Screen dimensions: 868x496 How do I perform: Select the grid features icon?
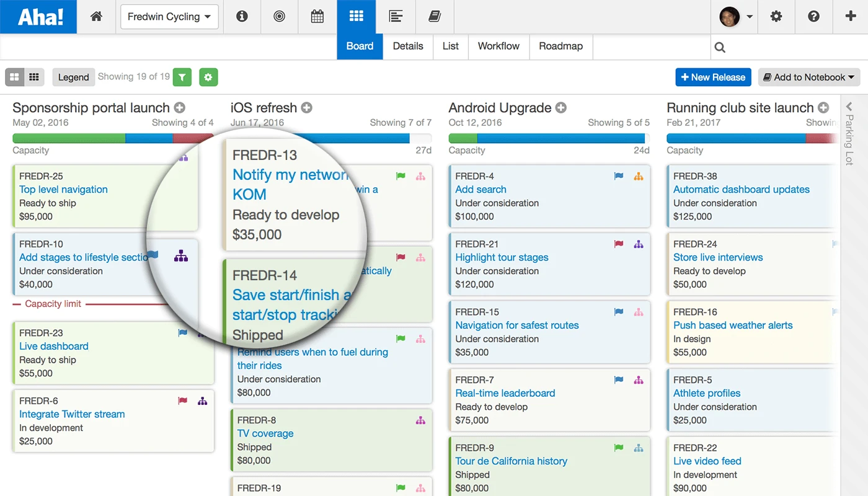(356, 17)
